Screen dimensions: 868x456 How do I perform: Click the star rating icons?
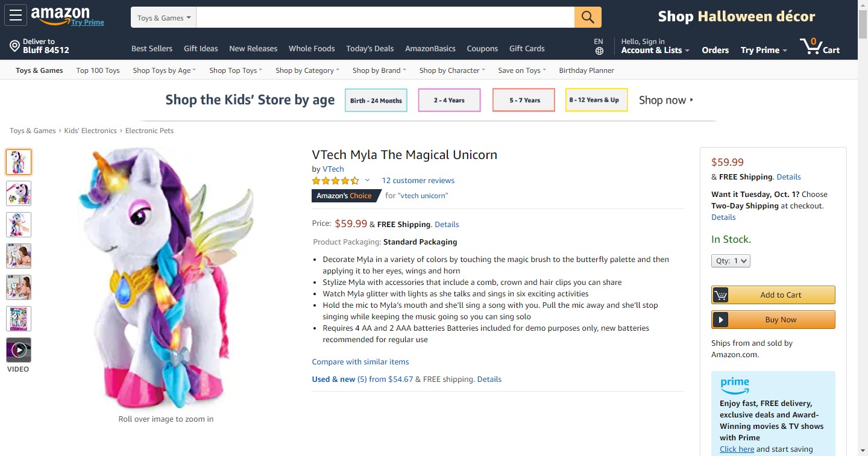335,181
